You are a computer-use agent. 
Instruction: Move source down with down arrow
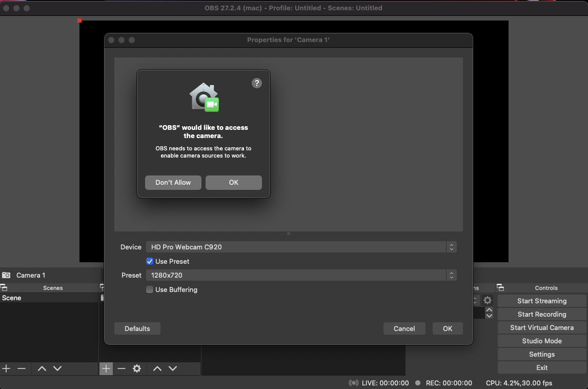(x=173, y=368)
